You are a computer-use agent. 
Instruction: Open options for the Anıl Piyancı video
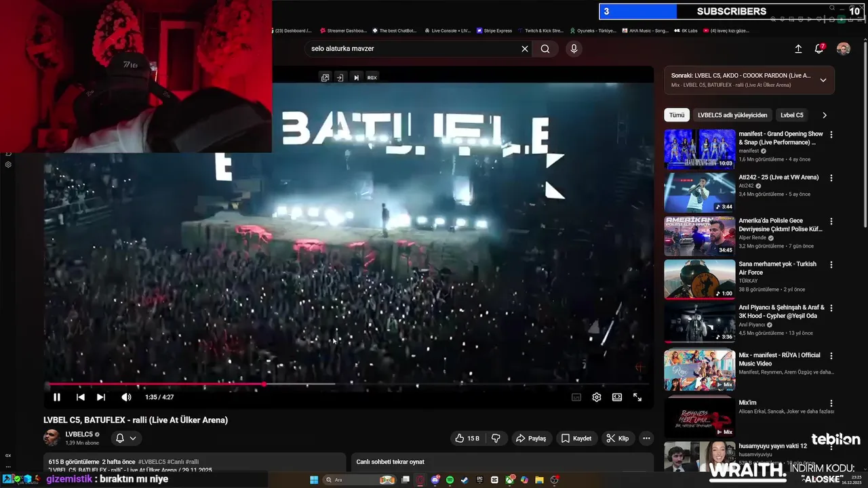click(831, 308)
